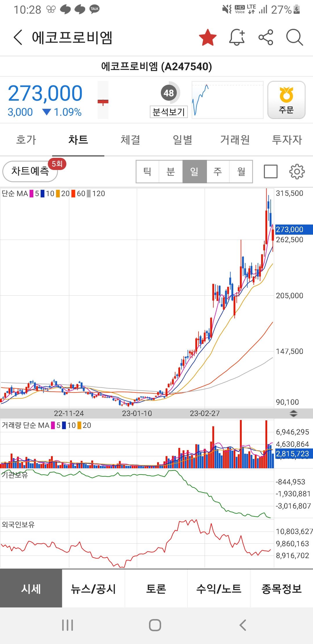Open the 일별 tab
The image size is (313, 644).
coord(183,140)
